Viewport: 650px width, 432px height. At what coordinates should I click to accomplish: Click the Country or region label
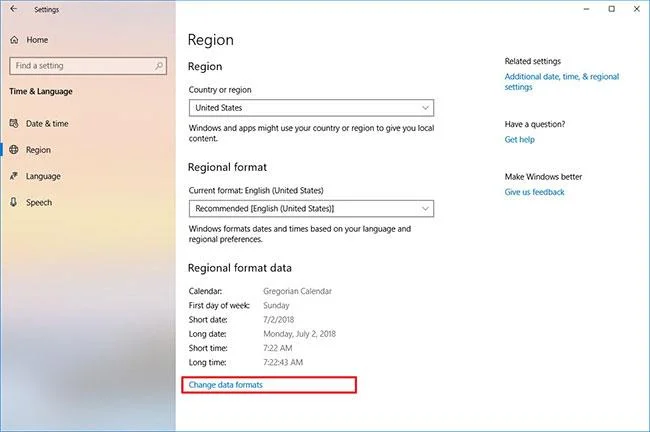220,90
